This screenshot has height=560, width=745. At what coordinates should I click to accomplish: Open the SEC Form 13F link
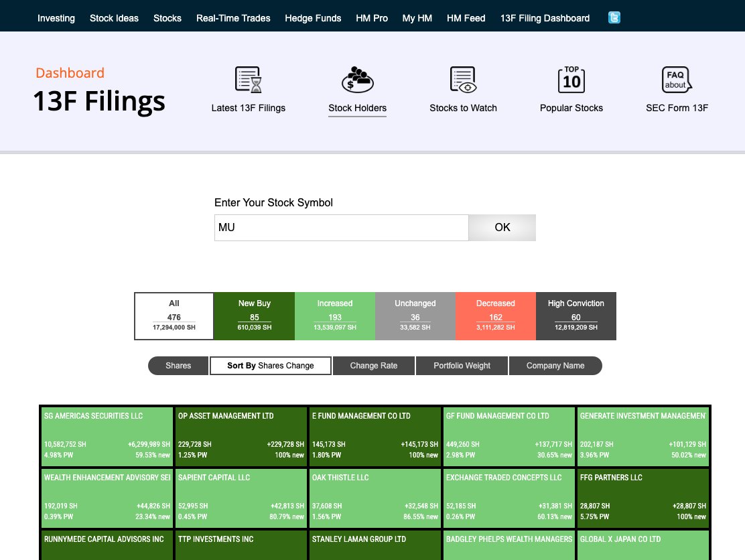tap(677, 108)
